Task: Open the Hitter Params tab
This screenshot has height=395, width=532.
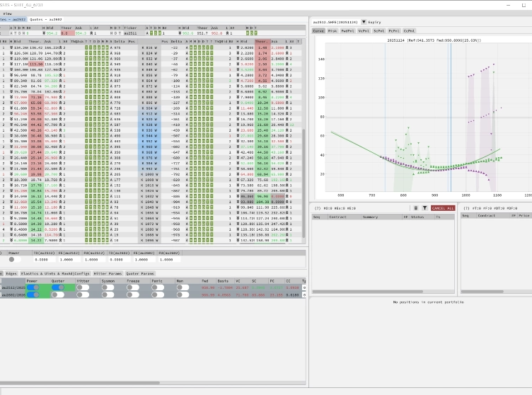Action: 107,273
